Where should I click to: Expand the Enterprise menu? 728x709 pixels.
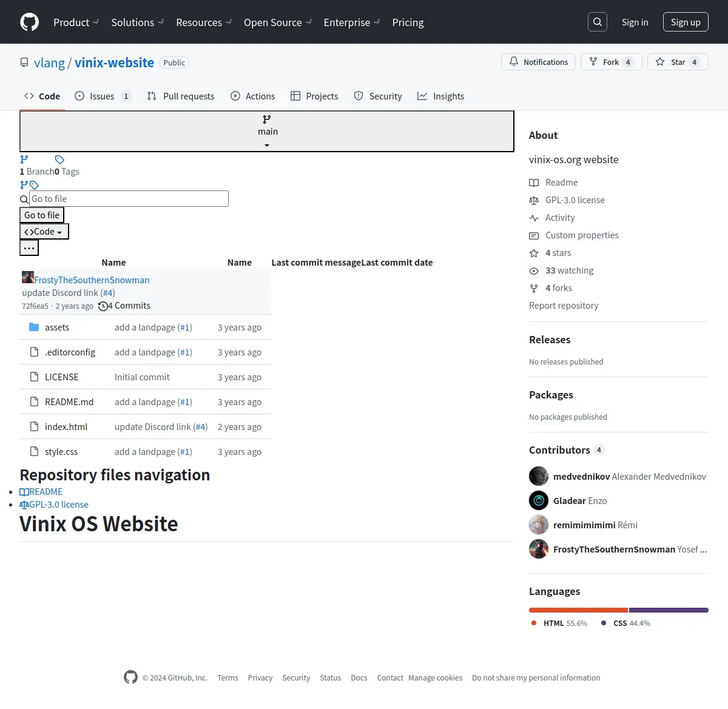pos(351,22)
